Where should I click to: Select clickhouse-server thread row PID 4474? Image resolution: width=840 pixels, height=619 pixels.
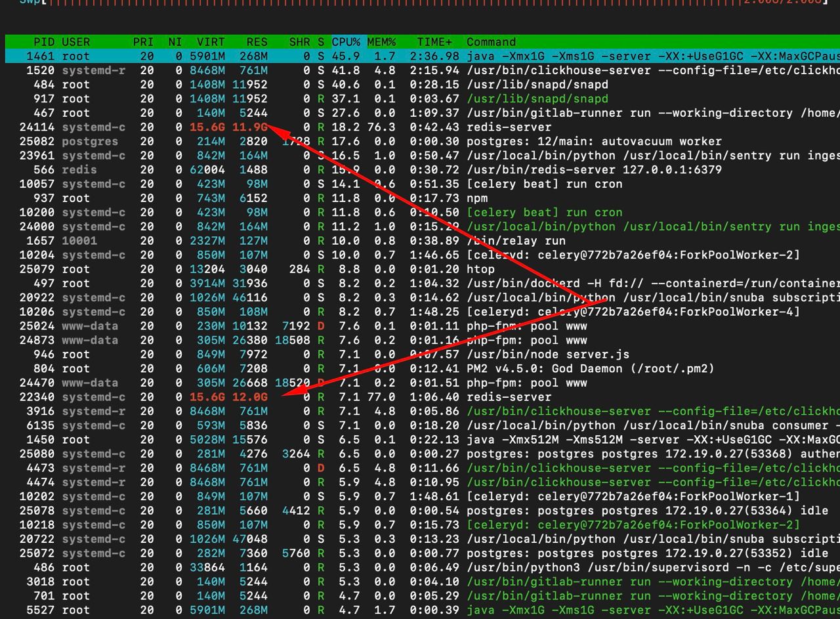tap(423, 482)
